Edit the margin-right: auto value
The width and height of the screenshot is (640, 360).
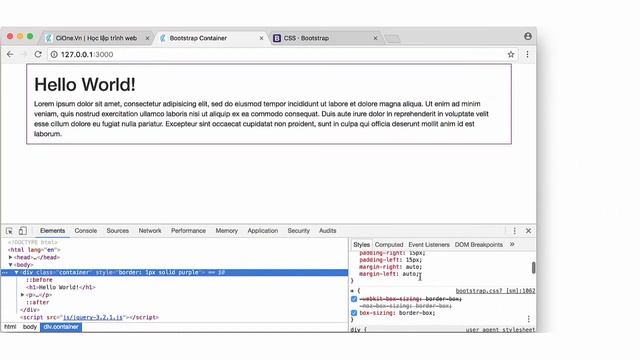click(x=413, y=267)
